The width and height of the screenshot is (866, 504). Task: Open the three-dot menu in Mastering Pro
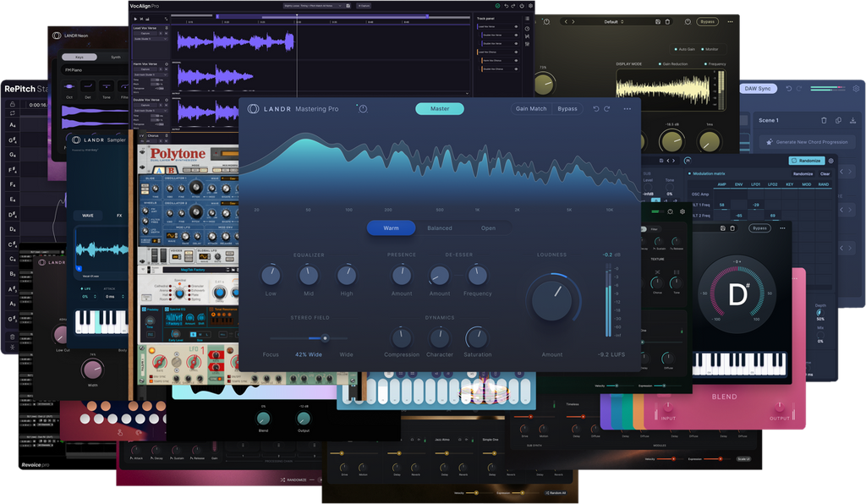[628, 109]
